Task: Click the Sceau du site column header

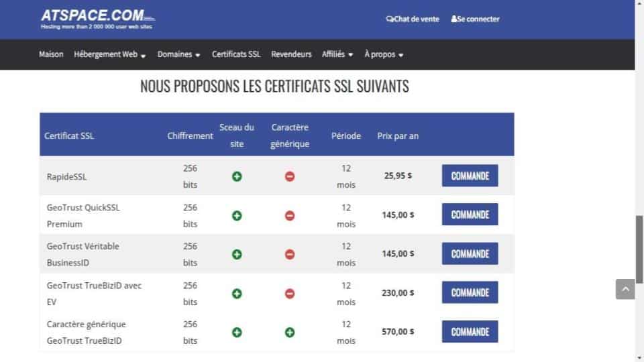Action: point(237,135)
